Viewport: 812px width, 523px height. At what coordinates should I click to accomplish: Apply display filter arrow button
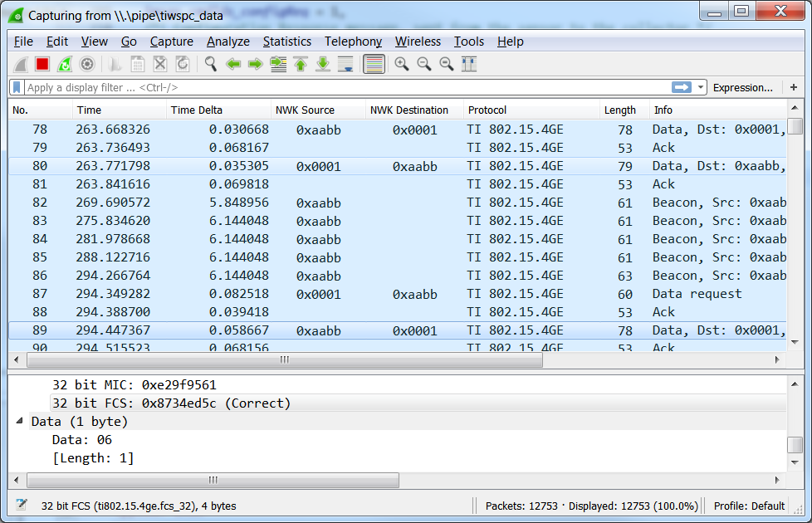click(x=682, y=87)
